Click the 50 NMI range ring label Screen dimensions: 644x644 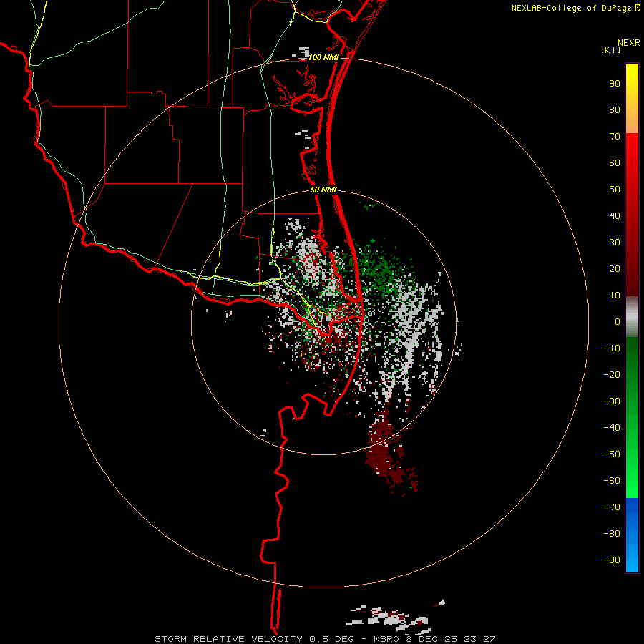[323, 190]
